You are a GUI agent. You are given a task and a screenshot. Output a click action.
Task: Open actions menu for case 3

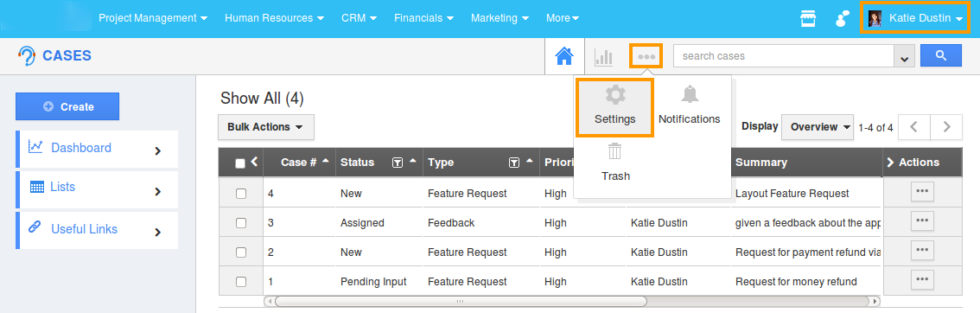922,221
